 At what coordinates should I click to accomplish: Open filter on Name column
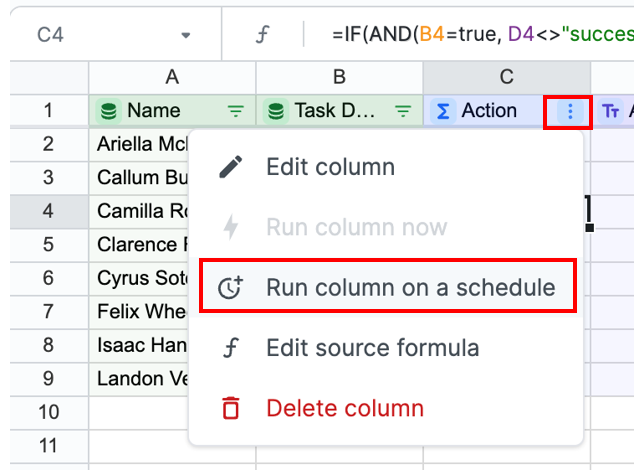(x=236, y=111)
